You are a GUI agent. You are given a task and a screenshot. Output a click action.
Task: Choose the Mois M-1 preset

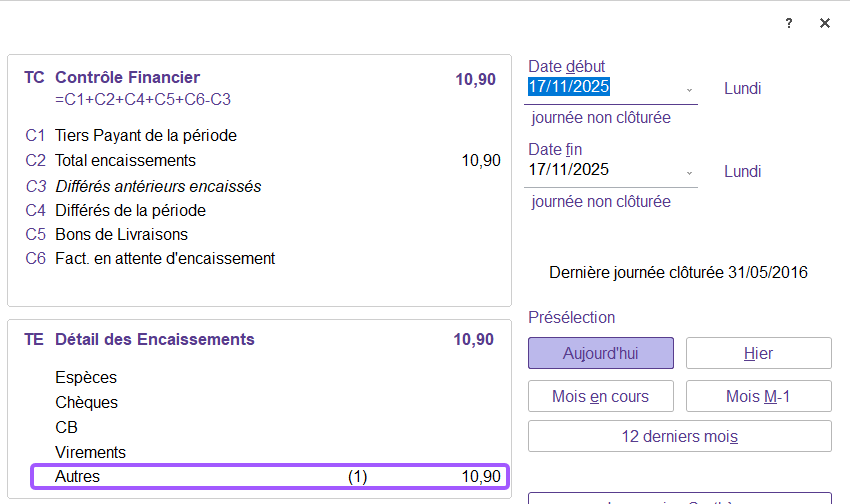click(758, 396)
